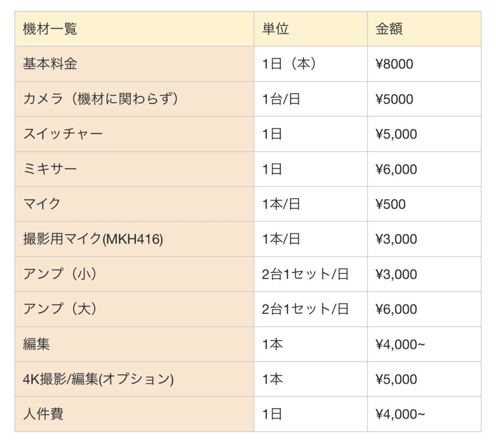
Task: Select the 4K撮影/編集(オプション) cell
Action: click(x=98, y=379)
